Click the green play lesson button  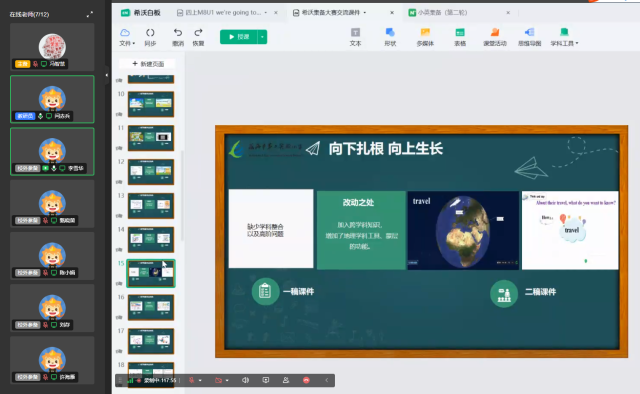click(x=239, y=37)
